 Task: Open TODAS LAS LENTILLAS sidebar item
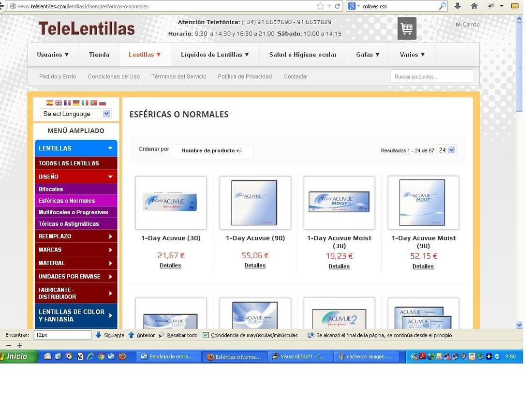[76, 163]
